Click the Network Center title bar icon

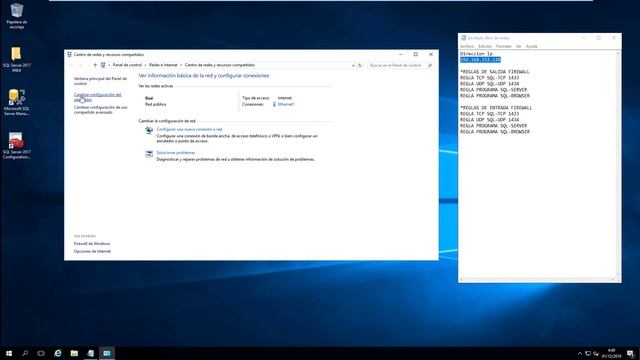pyautogui.click(x=69, y=54)
